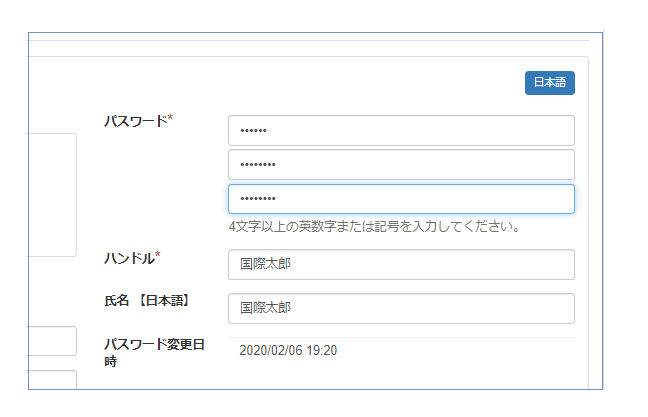
Task: Click the red asterisk beside ハンドル
Action: click(x=158, y=256)
